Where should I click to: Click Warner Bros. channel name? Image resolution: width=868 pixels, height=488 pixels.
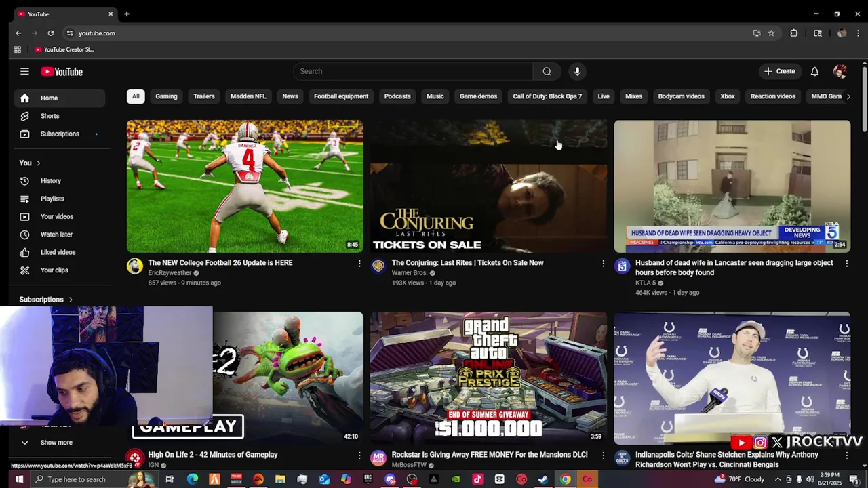[x=409, y=273]
